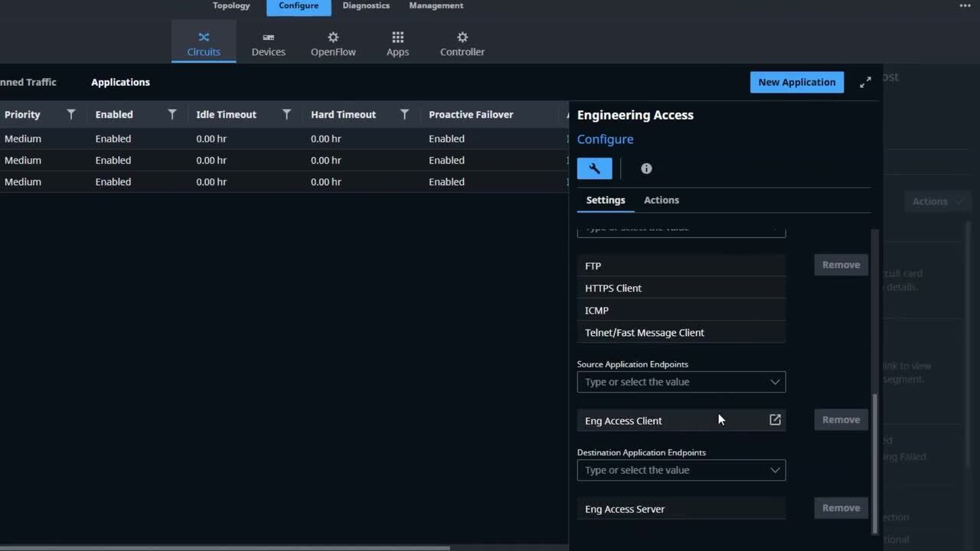980x551 pixels.
Task: Open the OpenFlow gear icon
Action: [x=333, y=37]
